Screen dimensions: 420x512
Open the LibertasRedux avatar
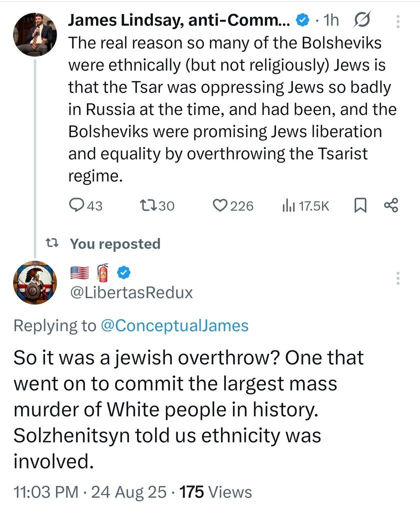tap(34, 283)
